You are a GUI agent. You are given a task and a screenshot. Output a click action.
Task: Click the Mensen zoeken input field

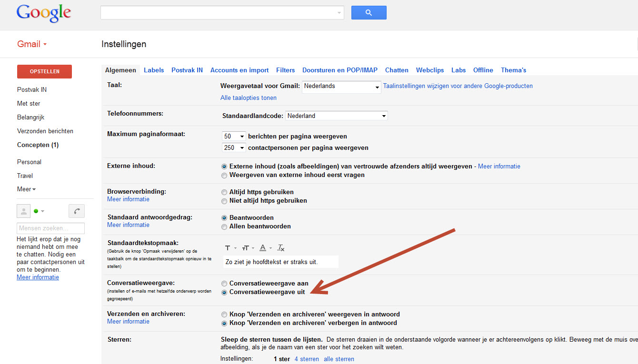50,228
